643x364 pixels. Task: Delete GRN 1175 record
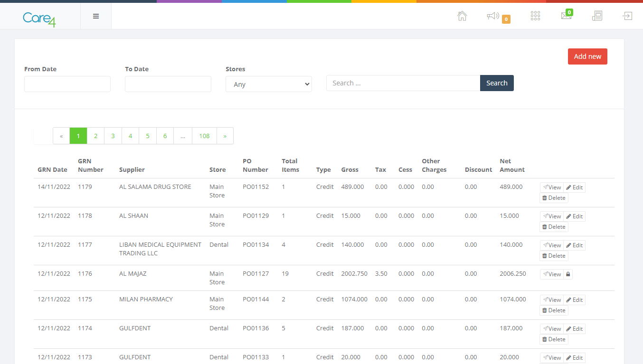tap(554, 310)
